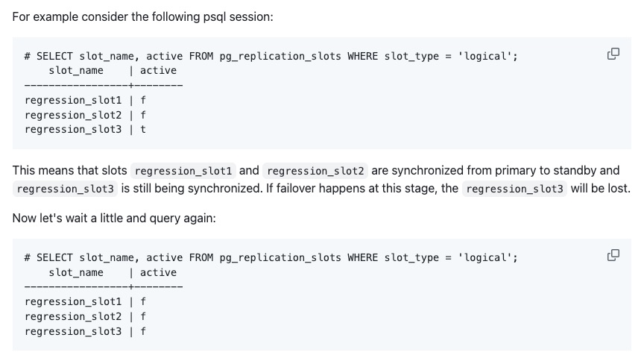Screen dimensions: 644x364
Task: Copy the second psql code block
Action: (613, 255)
